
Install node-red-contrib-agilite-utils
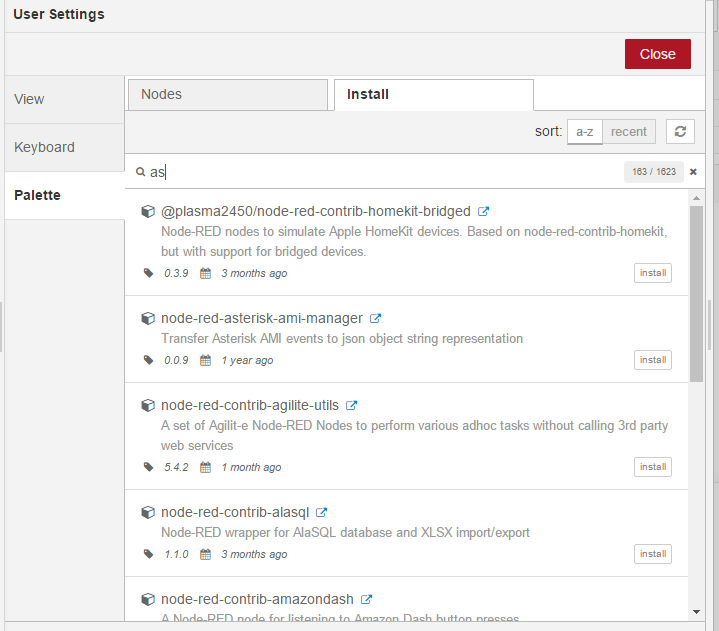(x=653, y=467)
